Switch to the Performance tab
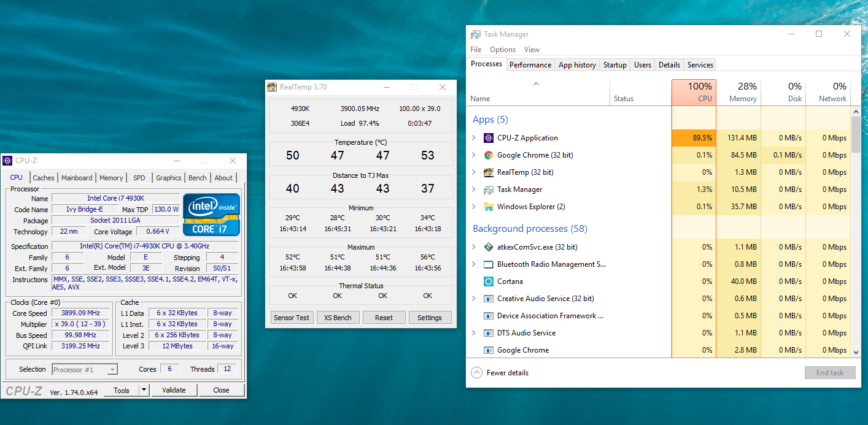The width and height of the screenshot is (868, 425). pos(530,65)
